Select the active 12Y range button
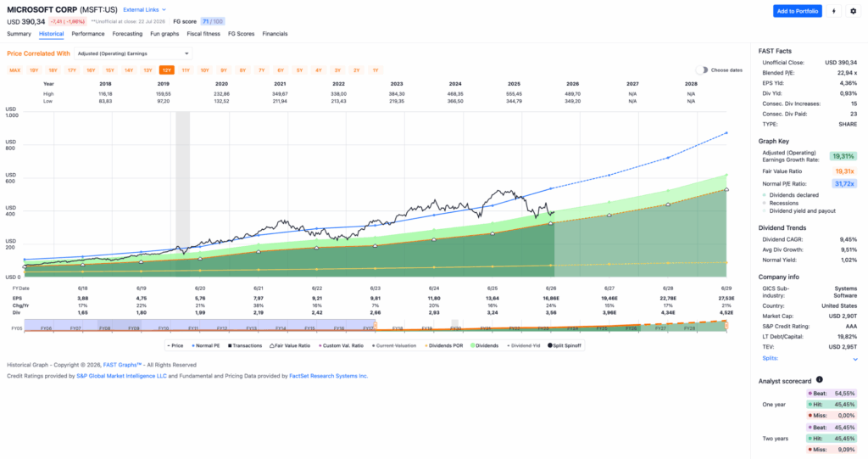 tap(167, 70)
